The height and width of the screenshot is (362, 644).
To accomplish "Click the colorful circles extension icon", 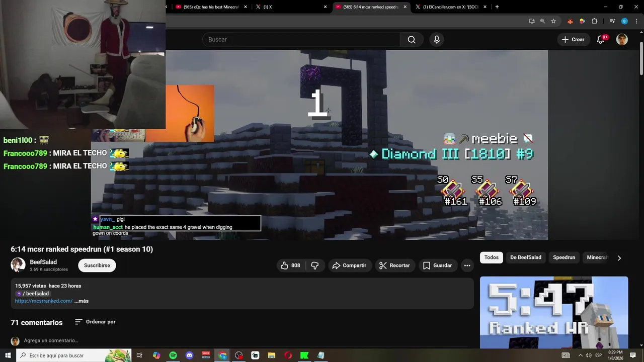I will 582,21.
